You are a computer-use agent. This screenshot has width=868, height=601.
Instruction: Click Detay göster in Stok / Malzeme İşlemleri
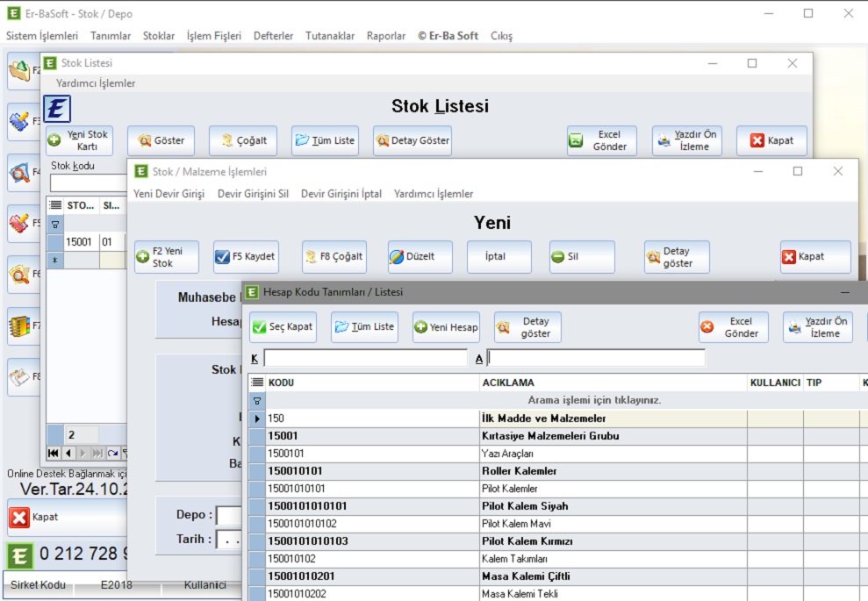pos(677,257)
